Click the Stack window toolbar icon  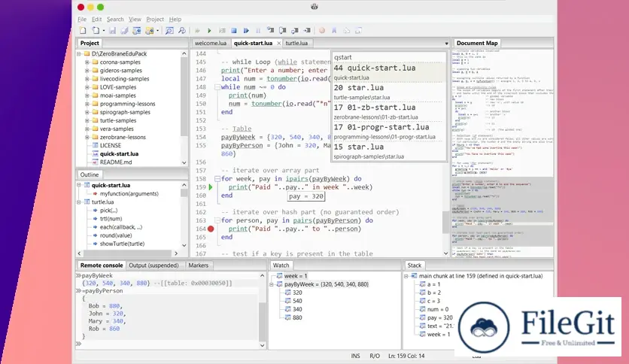pos(347,31)
